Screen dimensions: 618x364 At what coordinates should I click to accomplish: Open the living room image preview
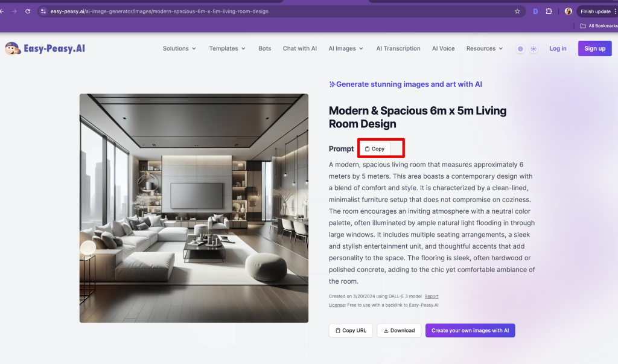click(x=194, y=208)
